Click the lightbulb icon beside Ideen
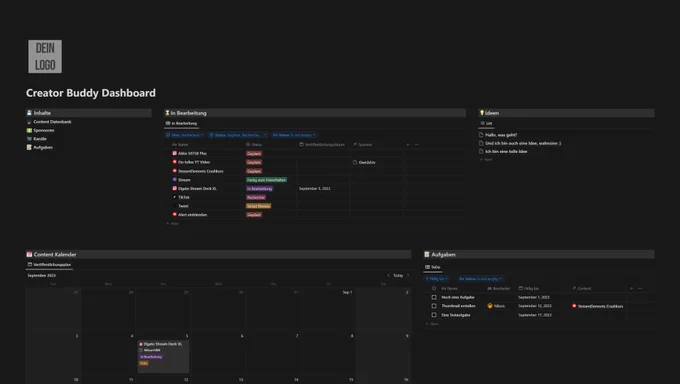The image size is (680, 384). point(481,113)
